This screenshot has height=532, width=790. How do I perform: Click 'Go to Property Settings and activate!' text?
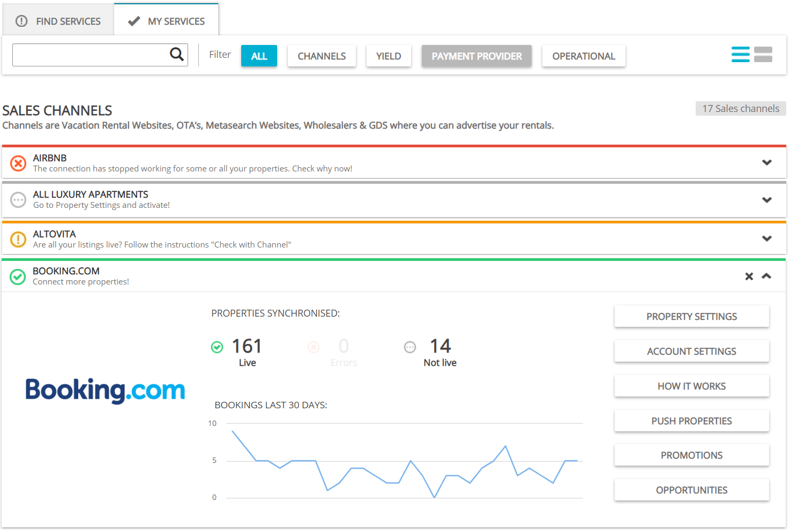pyautogui.click(x=101, y=205)
